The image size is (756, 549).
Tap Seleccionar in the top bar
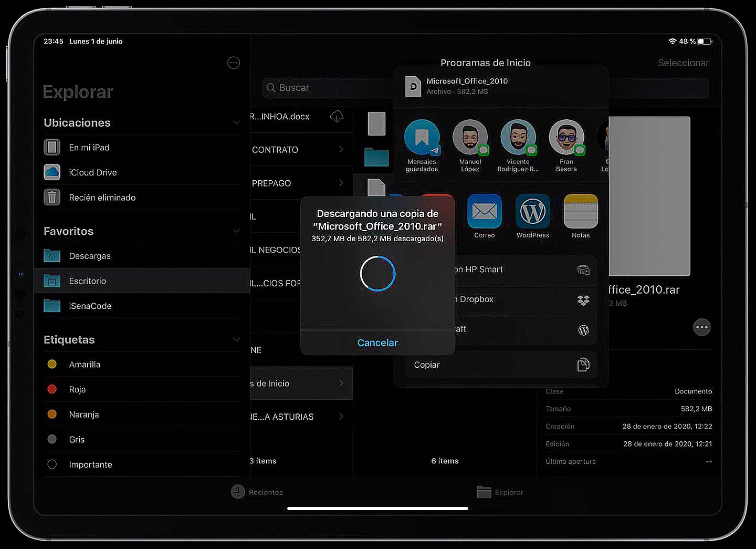click(683, 63)
